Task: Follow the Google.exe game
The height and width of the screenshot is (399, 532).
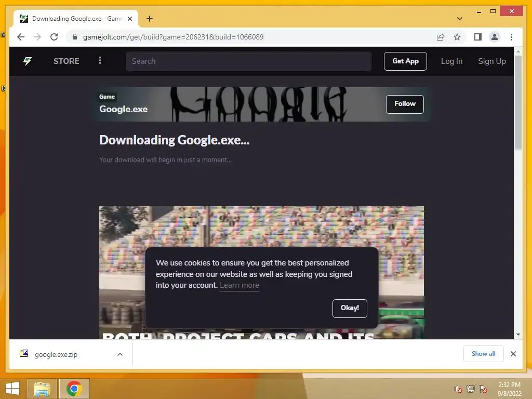Action: [405, 104]
